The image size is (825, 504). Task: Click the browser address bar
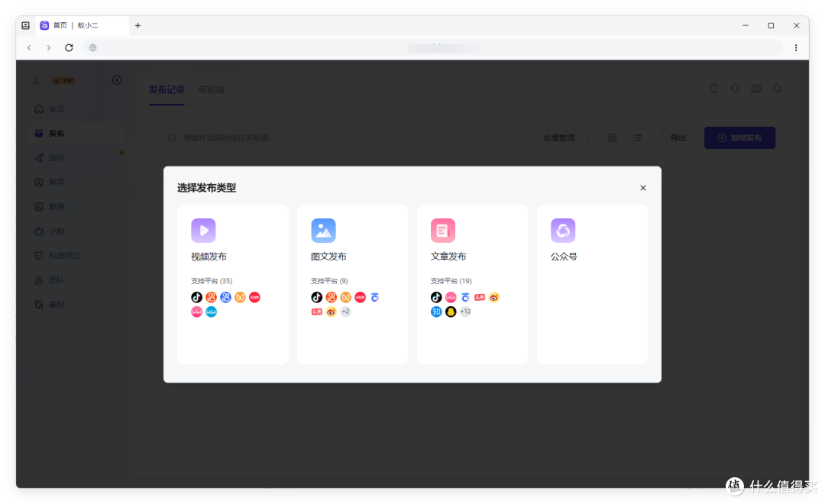point(432,48)
